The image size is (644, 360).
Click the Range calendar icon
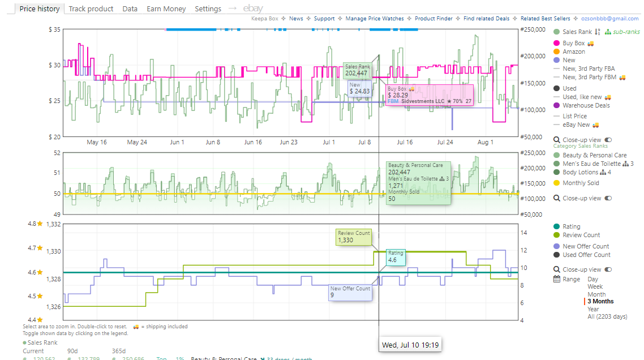(556, 279)
